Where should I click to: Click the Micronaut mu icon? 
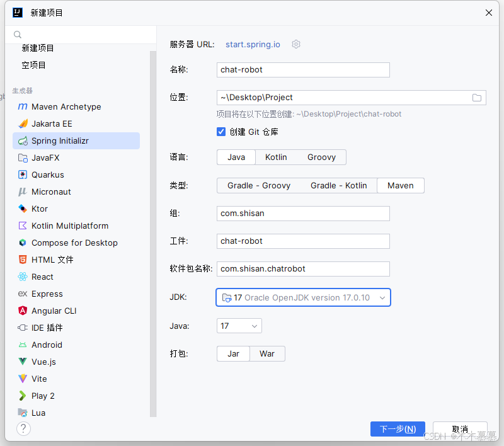tap(23, 192)
